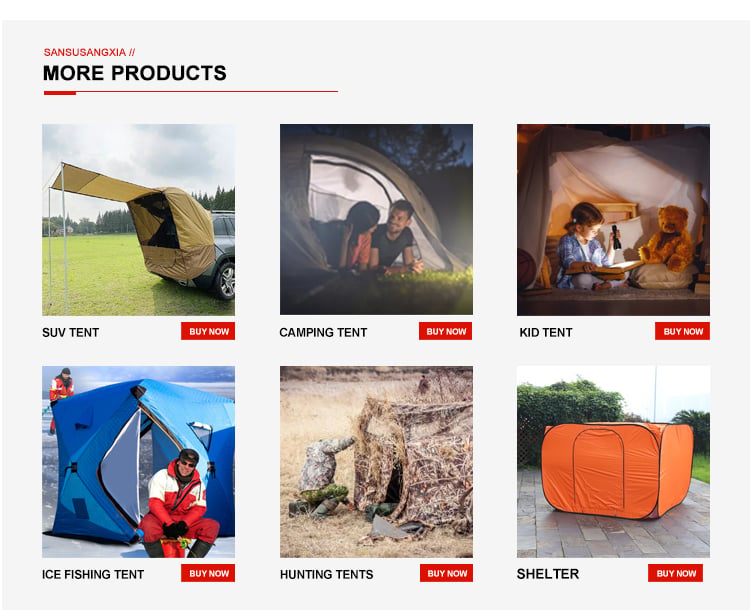Select the SUV TENT product title
Viewport: 750px width, 610px height.
[x=70, y=333]
